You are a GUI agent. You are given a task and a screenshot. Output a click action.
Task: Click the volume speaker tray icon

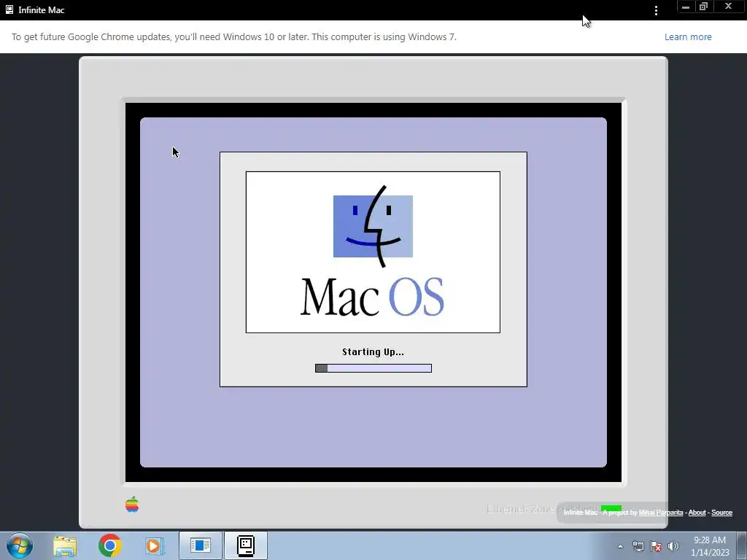673,546
